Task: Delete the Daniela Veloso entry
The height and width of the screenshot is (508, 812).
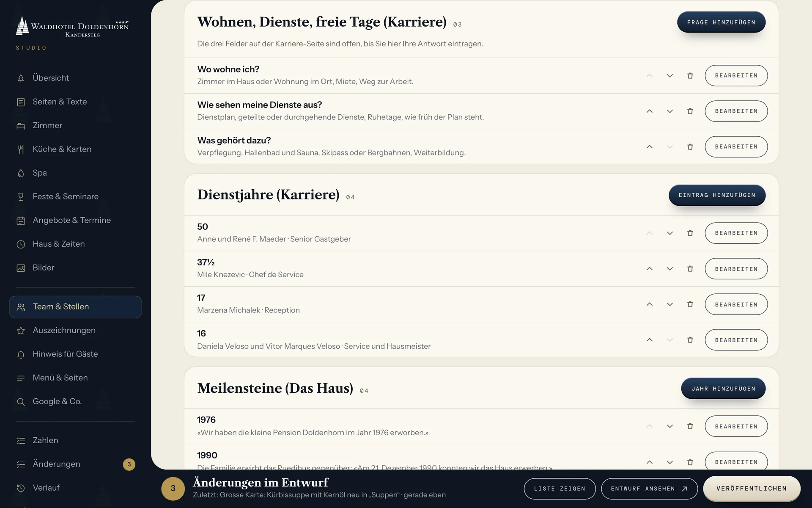Action: pos(690,340)
